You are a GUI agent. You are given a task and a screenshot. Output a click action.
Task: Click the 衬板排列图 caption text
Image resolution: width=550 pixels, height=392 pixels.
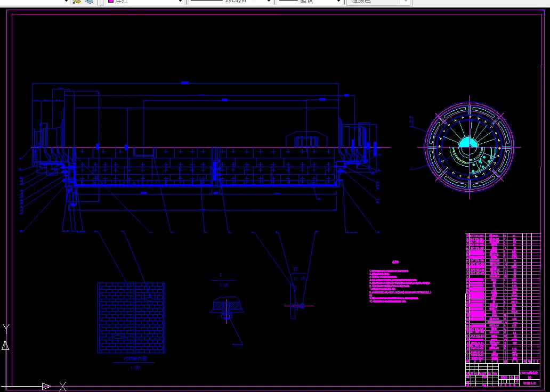(135, 358)
